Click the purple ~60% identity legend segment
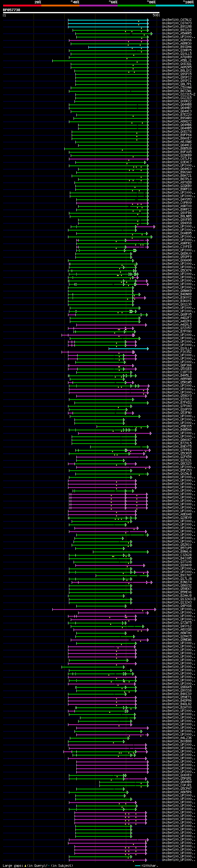197x868 pixels. coord(99,6)
